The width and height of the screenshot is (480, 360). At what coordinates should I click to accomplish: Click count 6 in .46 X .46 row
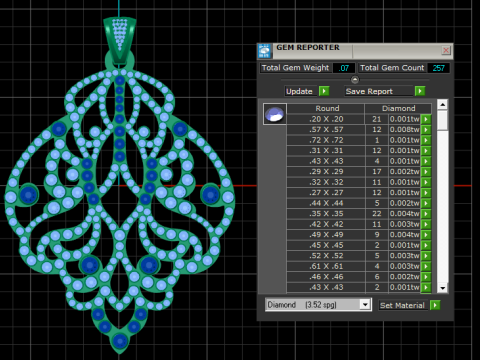377,277
